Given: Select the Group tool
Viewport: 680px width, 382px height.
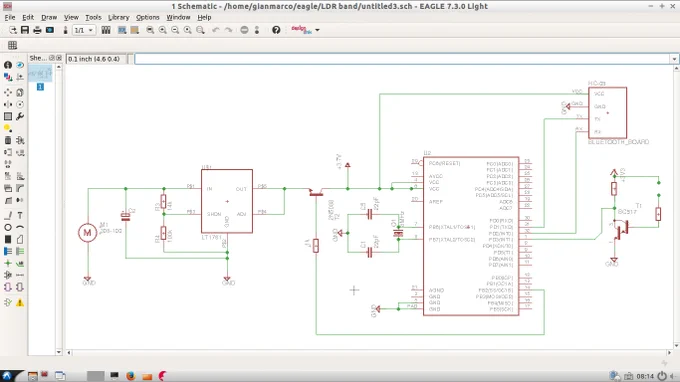Looking at the screenshot, I should [x=8, y=117].
